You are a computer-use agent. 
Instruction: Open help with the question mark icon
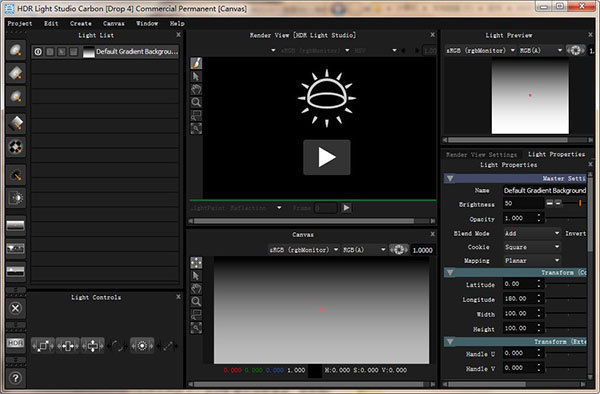[16, 378]
